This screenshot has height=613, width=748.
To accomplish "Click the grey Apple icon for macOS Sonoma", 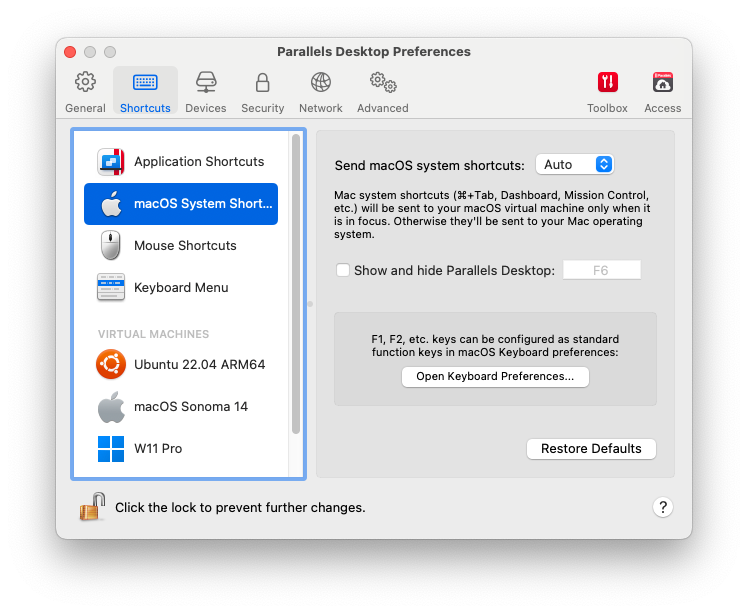I will pos(111,407).
